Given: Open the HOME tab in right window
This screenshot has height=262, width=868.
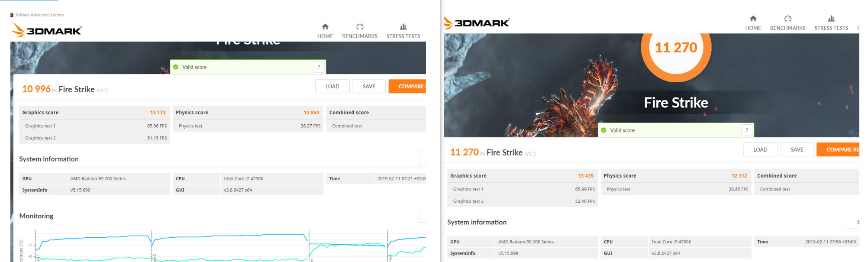Looking at the screenshot, I should (753, 28).
